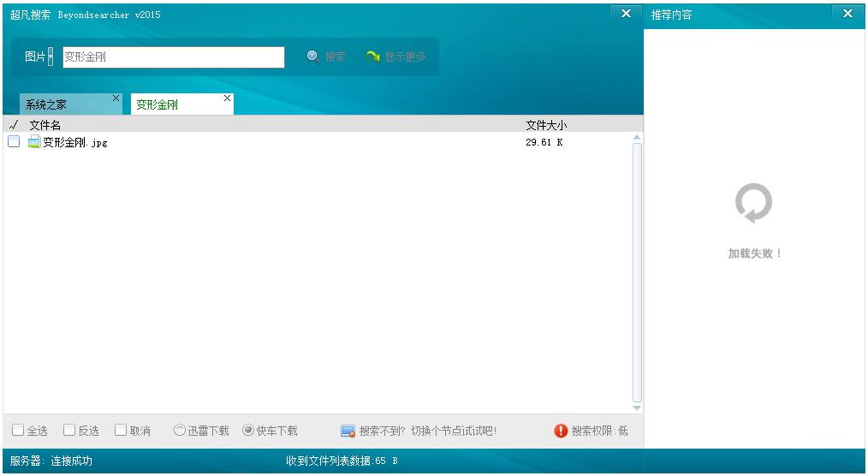Click the 文件大小 column header

[x=546, y=125]
